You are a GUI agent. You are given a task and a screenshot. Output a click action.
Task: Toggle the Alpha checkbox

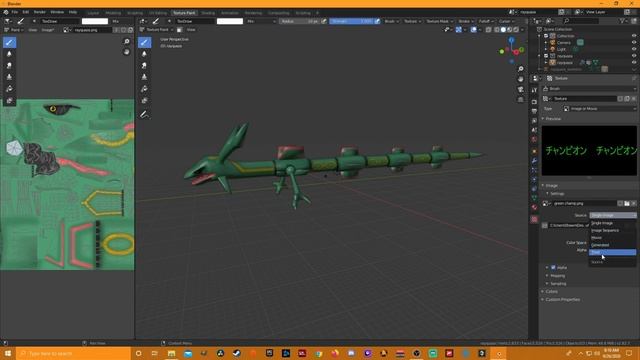tap(553, 267)
